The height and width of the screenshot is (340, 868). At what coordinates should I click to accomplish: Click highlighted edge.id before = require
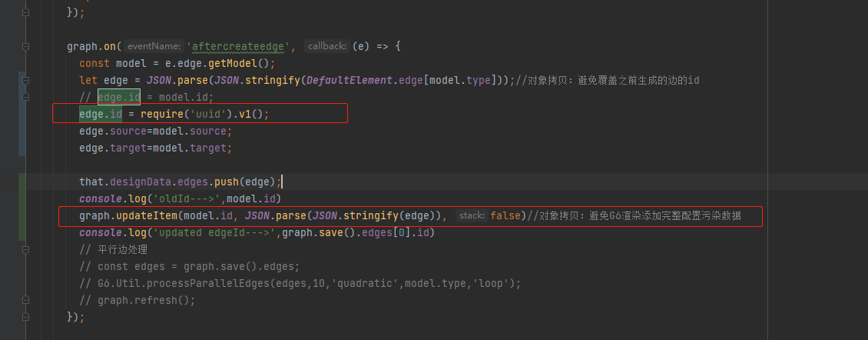100,115
